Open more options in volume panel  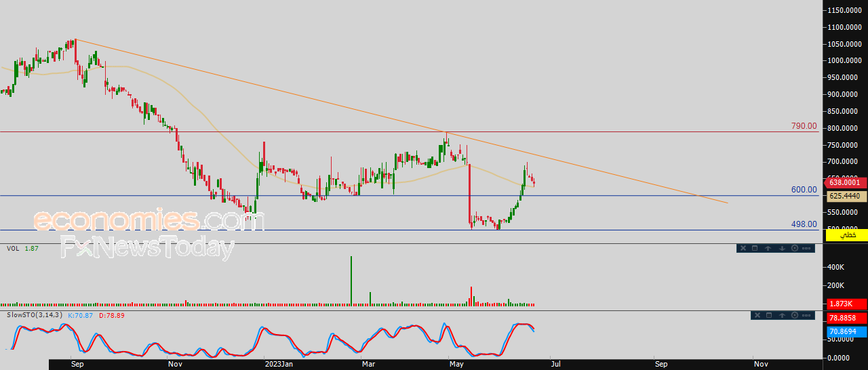[806, 248]
